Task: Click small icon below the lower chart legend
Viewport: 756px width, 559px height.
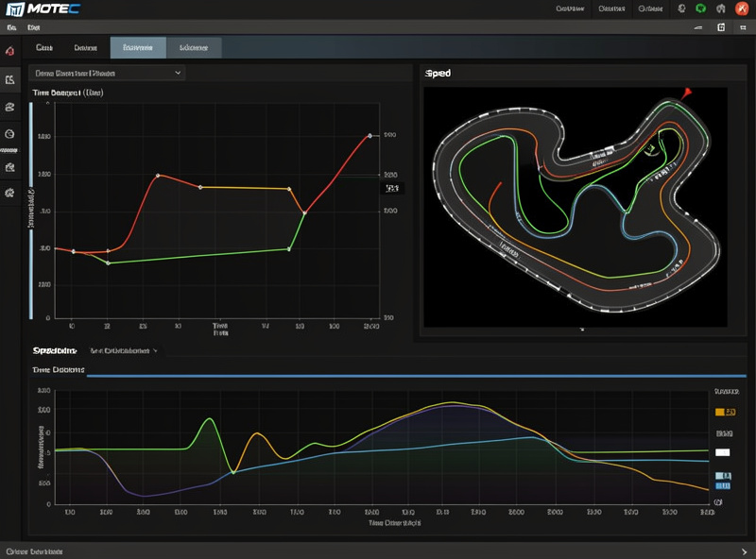Action: tap(718, 502)
